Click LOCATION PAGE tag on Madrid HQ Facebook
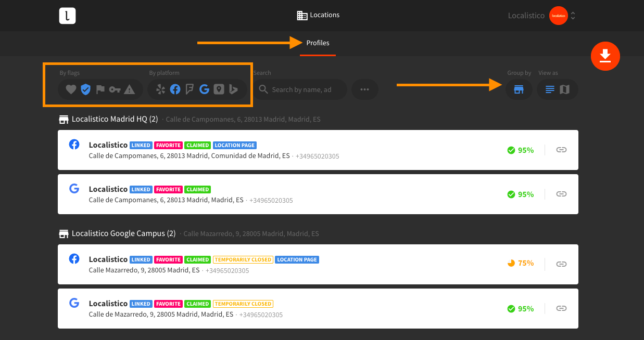Image resolution: width=644 pixels, height=340 pixels. click(x=235, y=146)
